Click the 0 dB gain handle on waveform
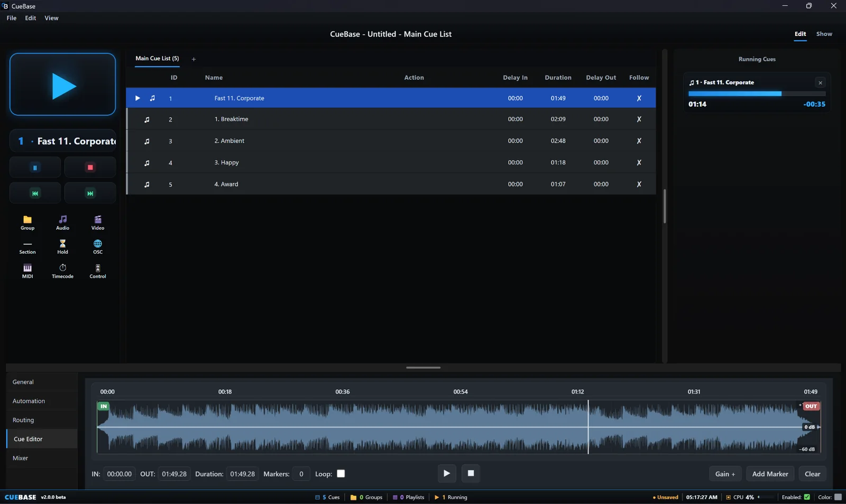 [x=810, y=427]
